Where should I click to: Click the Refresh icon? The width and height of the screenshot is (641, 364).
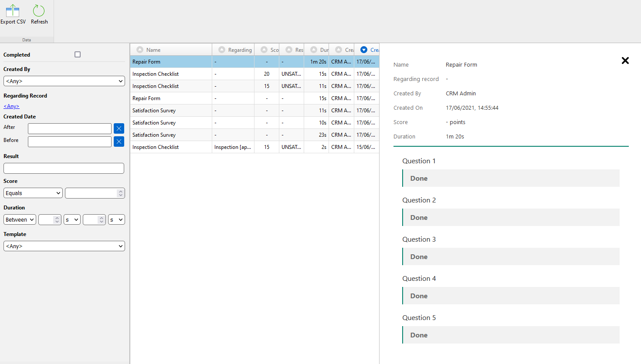(x=39, y=11)
